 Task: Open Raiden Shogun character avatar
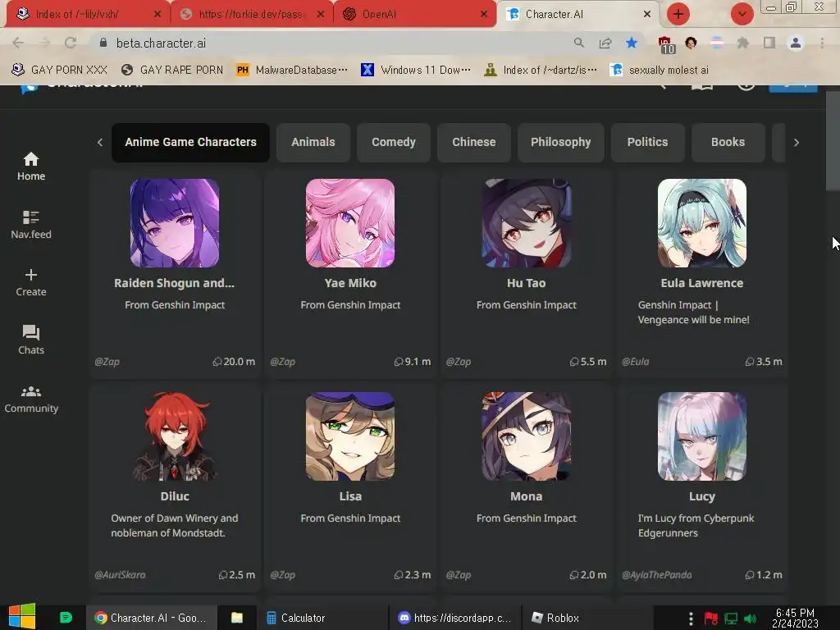[175, 223]
